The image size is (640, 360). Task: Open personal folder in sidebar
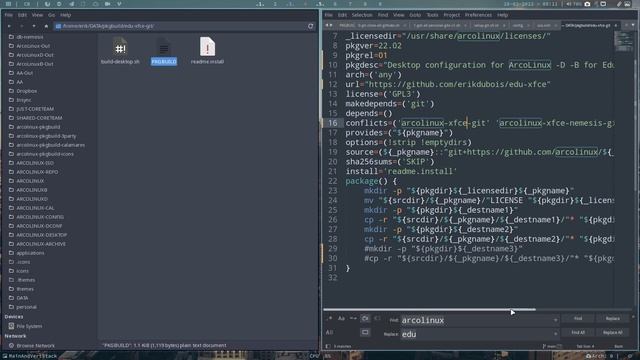tap(27, 307)
